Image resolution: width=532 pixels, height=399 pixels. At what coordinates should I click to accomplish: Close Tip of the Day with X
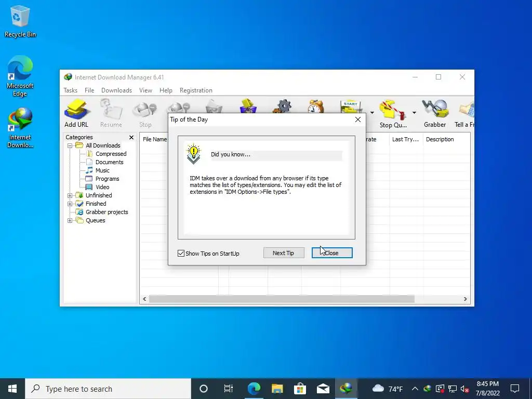(x=357, y=119)
